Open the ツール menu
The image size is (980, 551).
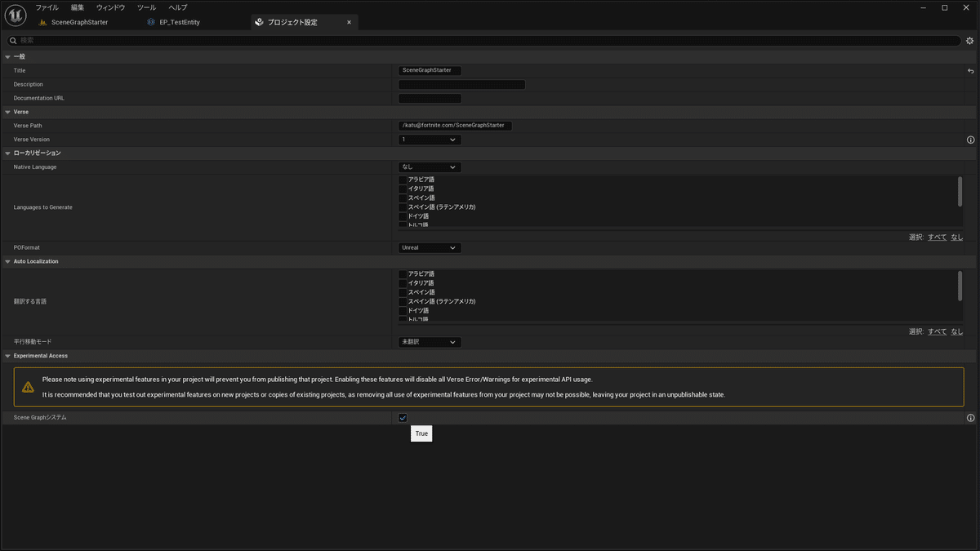pos(146,7)
